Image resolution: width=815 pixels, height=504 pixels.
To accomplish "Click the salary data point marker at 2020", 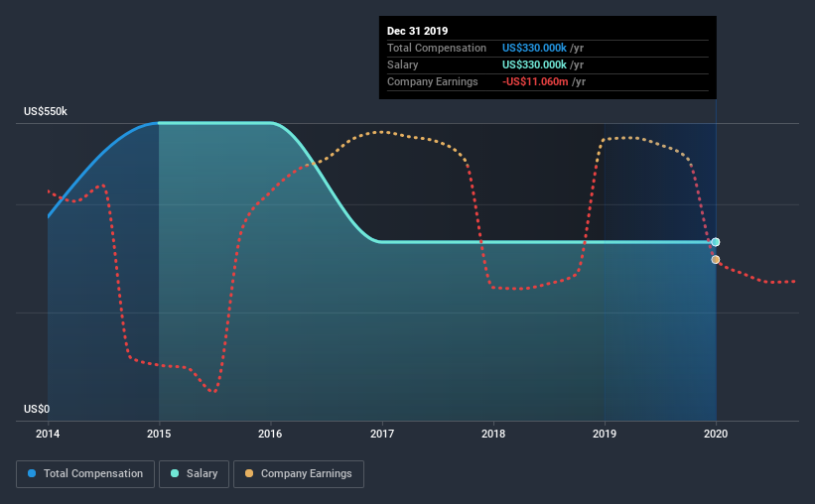I will (x=716, y=242).
